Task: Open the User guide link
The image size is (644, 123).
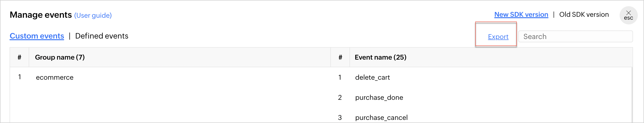Action: pos(93,16)
